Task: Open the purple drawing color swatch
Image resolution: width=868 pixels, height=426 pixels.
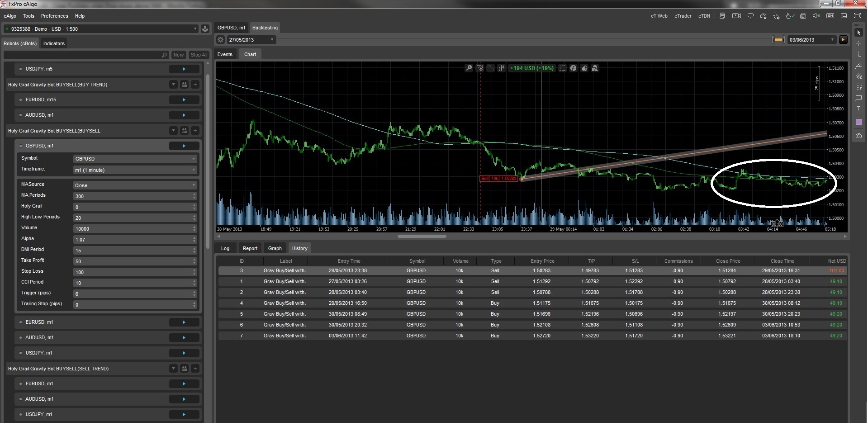Action: click(859, 122)
